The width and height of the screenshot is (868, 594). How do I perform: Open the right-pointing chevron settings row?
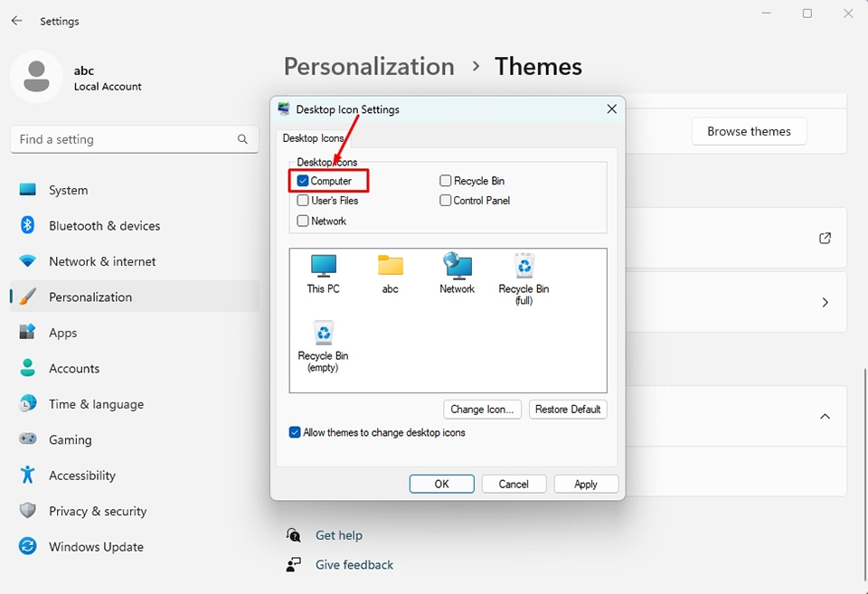(x=825, y=302)
